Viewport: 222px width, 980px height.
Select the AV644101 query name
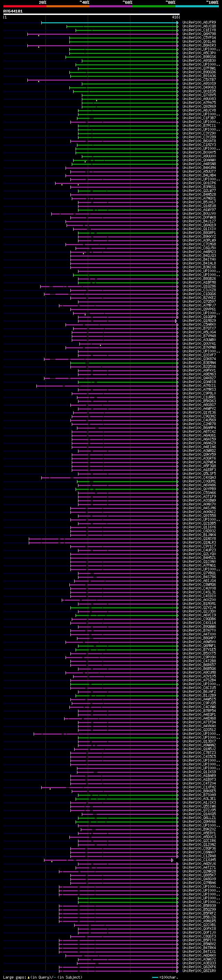(13, 11)
